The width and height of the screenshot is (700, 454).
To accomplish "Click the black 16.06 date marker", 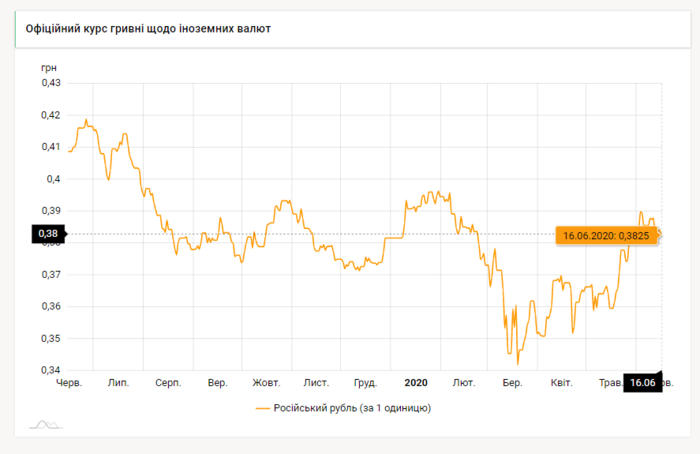I will point(641,383).
